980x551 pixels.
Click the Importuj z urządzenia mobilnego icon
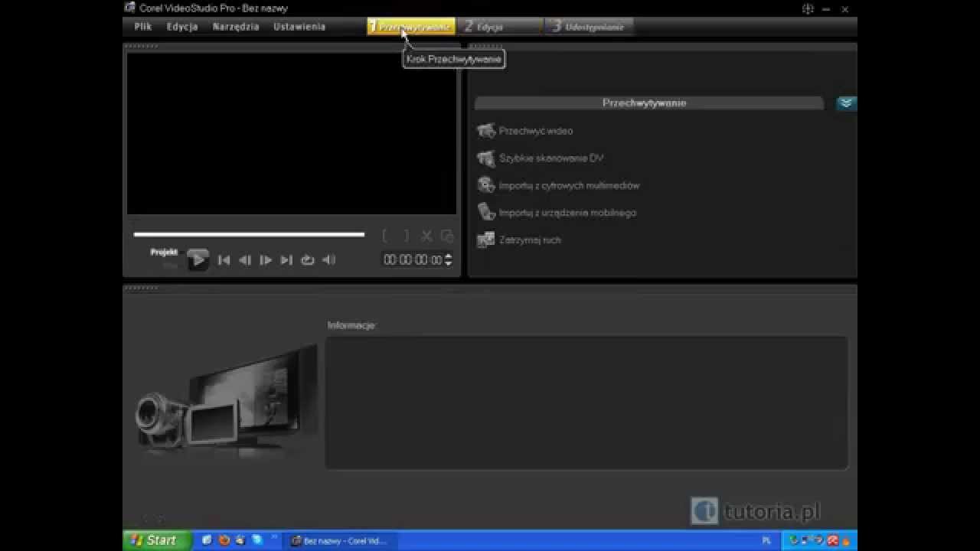(x=485, y=212)
